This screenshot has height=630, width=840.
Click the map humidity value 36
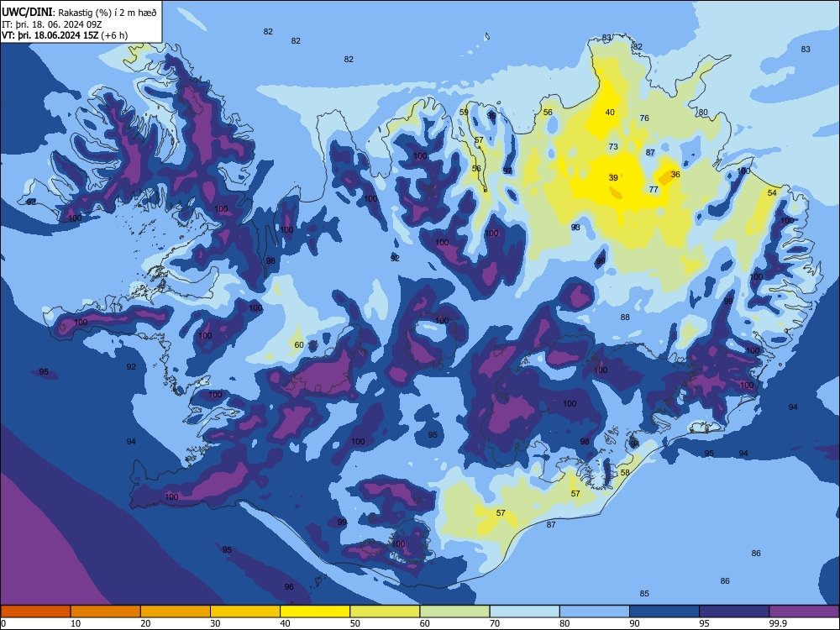675,174
